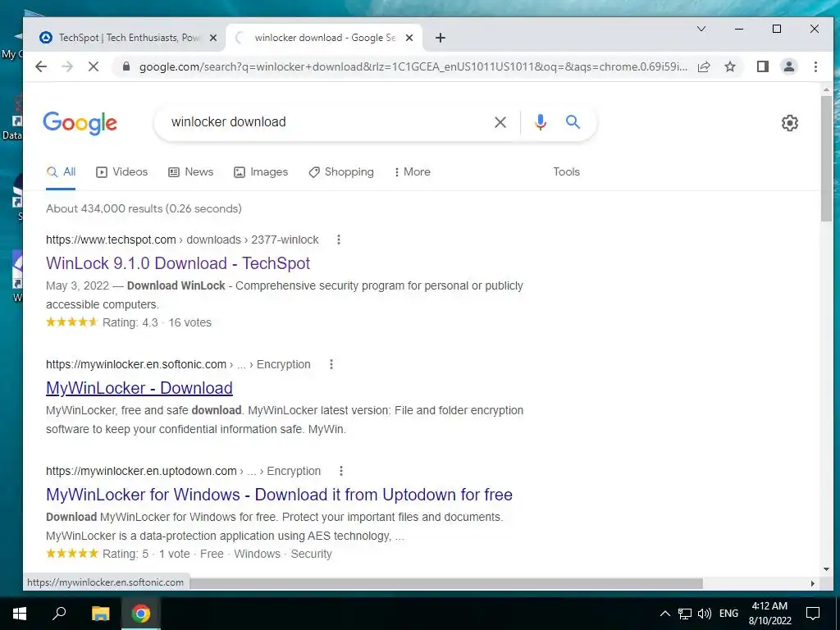Open Google quick settings gear

tap(790, 123)
